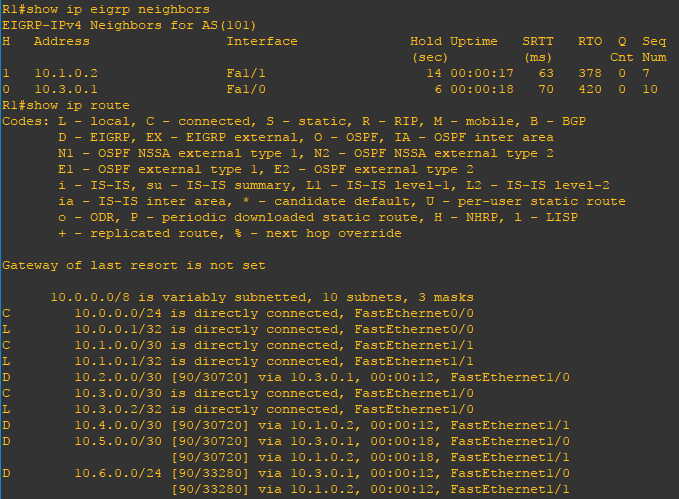Click the SRTT column header
The height and width of the screenshot is (499, 679).
pyautogui.click(x=538, y=41)
